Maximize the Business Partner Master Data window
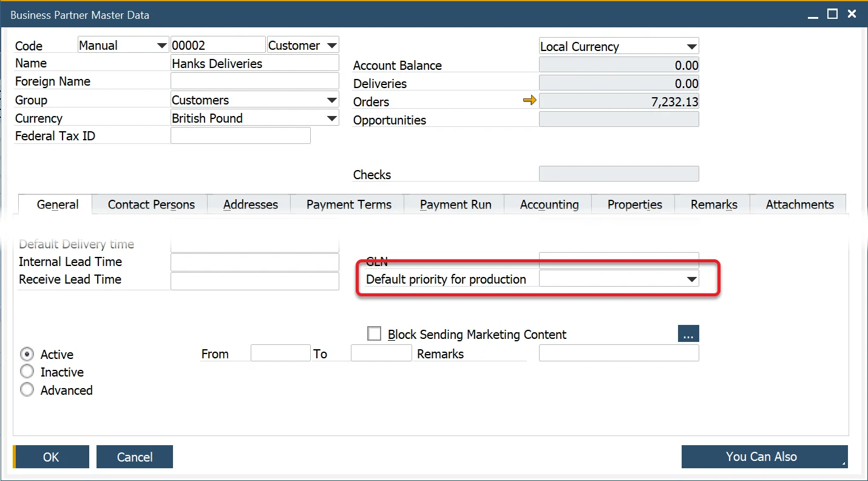868x481 pixels. [832, 14]
